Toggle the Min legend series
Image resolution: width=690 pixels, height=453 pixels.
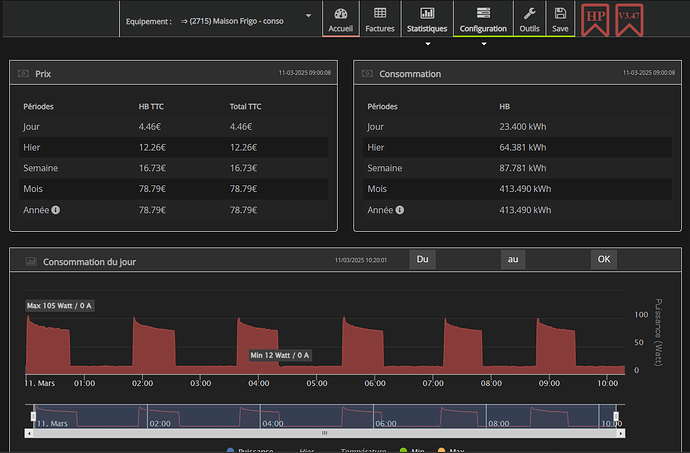click(412, 450)
